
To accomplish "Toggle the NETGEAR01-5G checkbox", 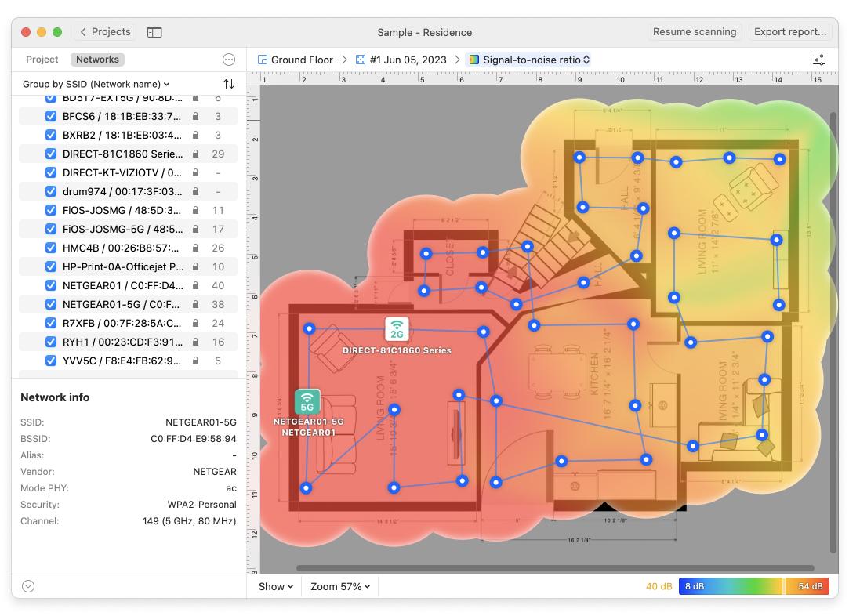I will (x=51, y=304).
